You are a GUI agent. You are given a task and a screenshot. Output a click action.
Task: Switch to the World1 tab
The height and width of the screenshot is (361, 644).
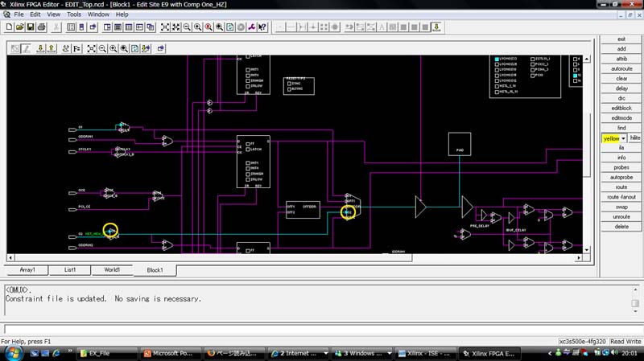pyautogui.click(x=112, y=270)
